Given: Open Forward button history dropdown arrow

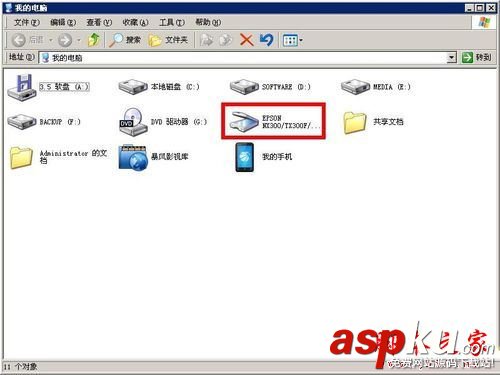Looking at the screenshot, I should (79, 40).
